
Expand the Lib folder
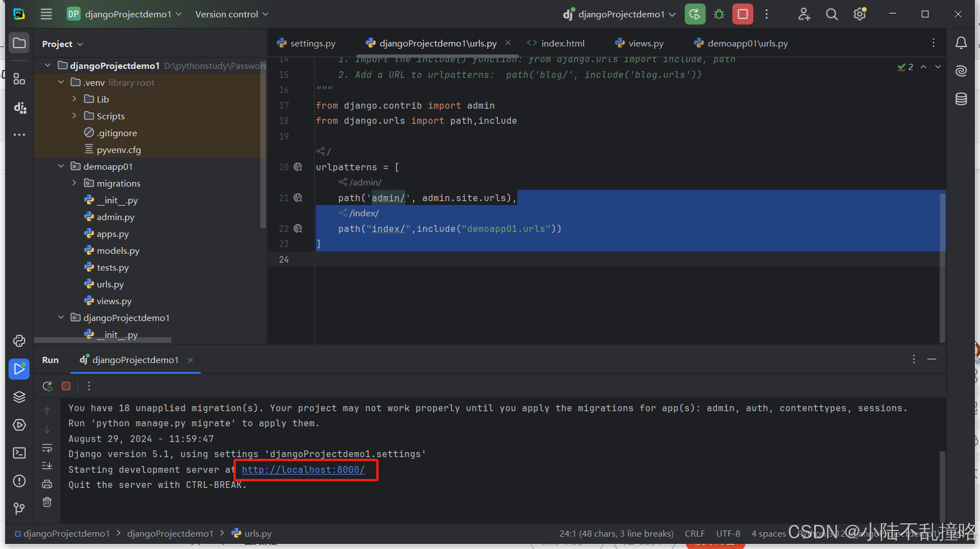pos(74,99)
